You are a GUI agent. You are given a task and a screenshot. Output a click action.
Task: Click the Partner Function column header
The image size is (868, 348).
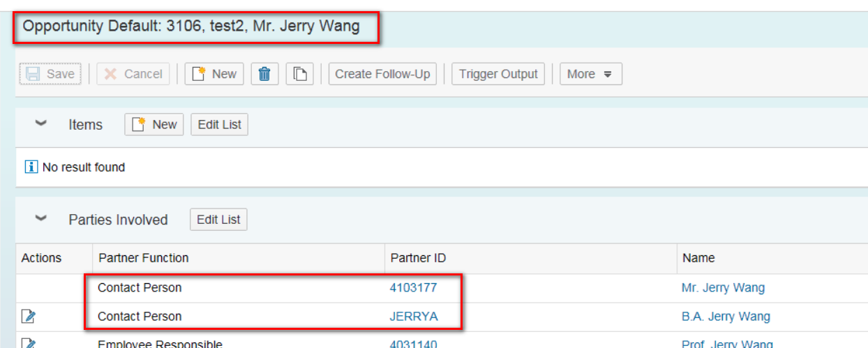pos(144,258)
